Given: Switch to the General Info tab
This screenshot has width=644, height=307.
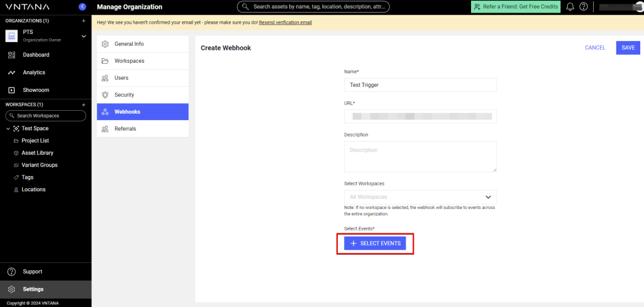Looking at the screenshot, I should click(x=129, y=44).
